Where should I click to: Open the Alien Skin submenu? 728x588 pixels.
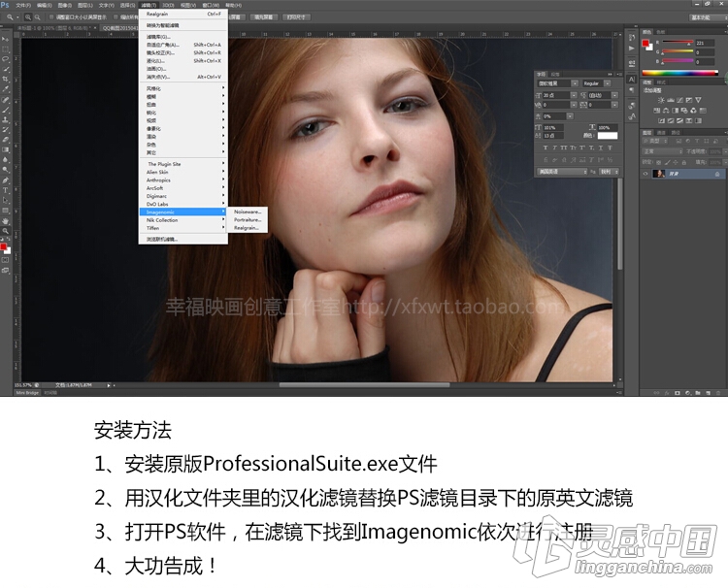[x=182, y=172]
